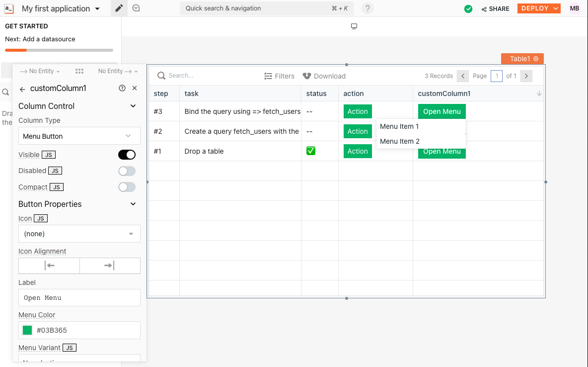Toggle JS mode for Compact

pyautogui.click(x=57, y=187)
